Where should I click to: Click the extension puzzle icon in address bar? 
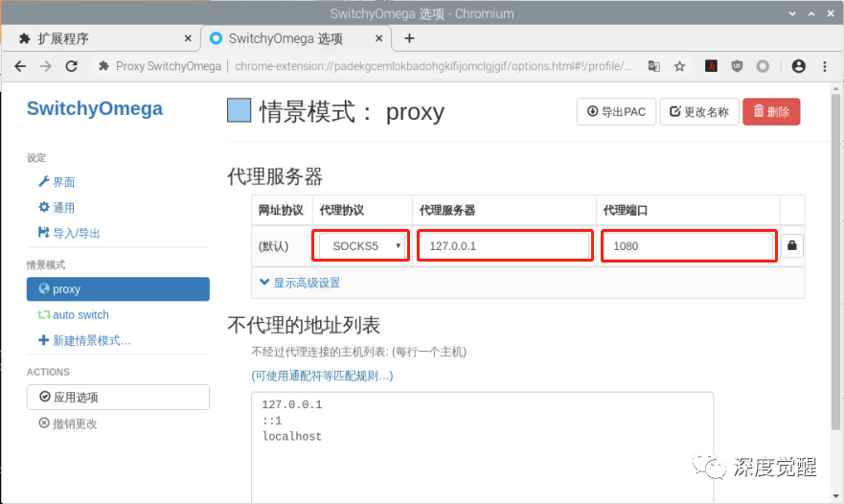tap(103, 66)
